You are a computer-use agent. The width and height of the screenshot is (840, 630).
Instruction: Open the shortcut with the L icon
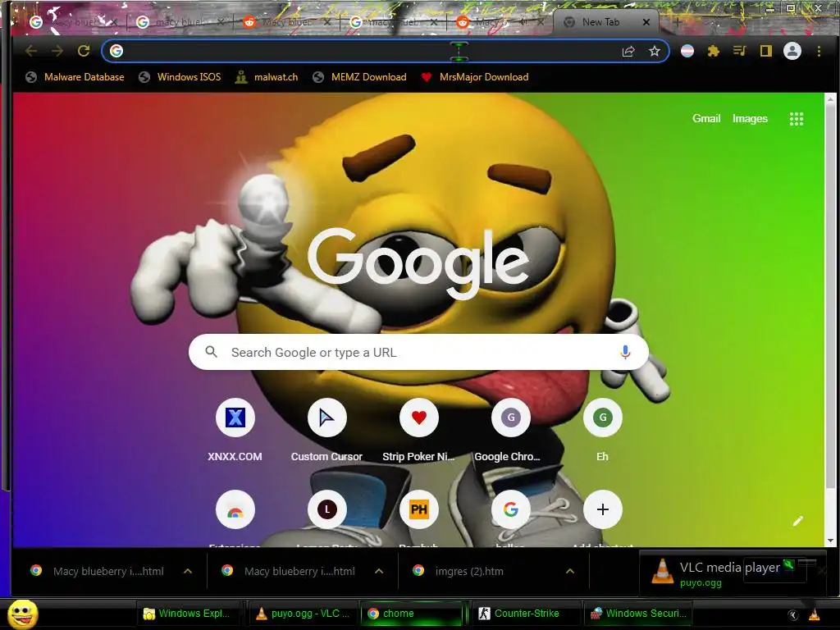[326, 509]
